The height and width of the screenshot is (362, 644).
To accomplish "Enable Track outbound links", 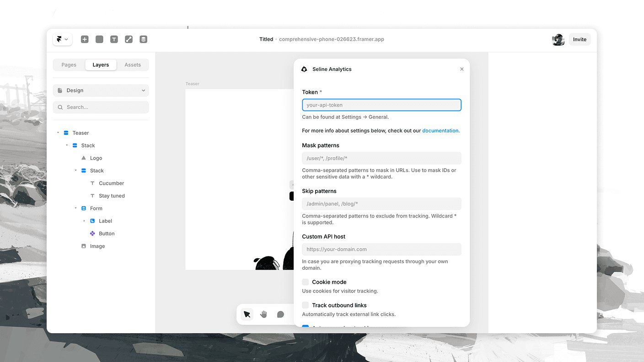I will click(x=305, y=305).
